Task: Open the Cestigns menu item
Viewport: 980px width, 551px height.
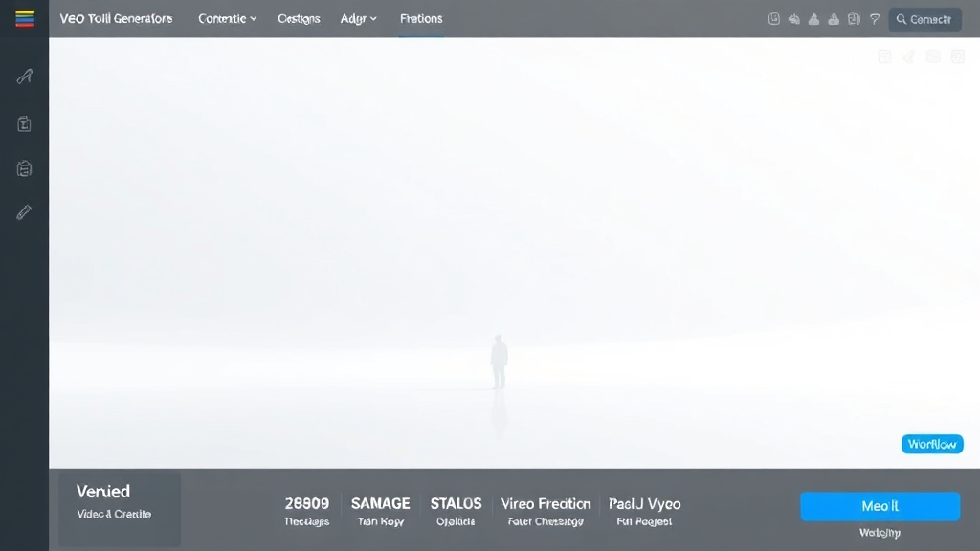Action: [299, 19]
